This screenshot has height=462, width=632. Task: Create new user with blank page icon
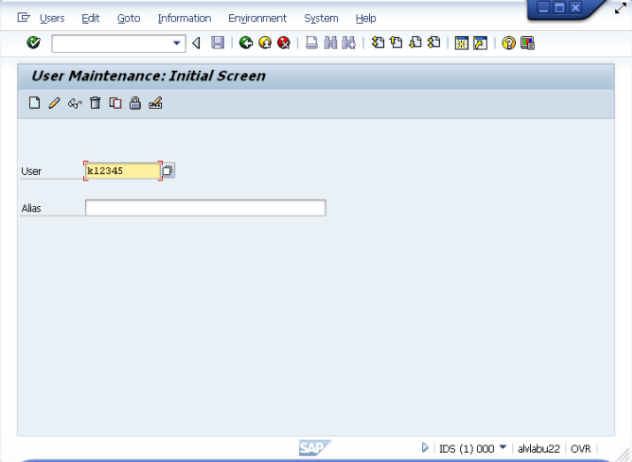[34, 103]
